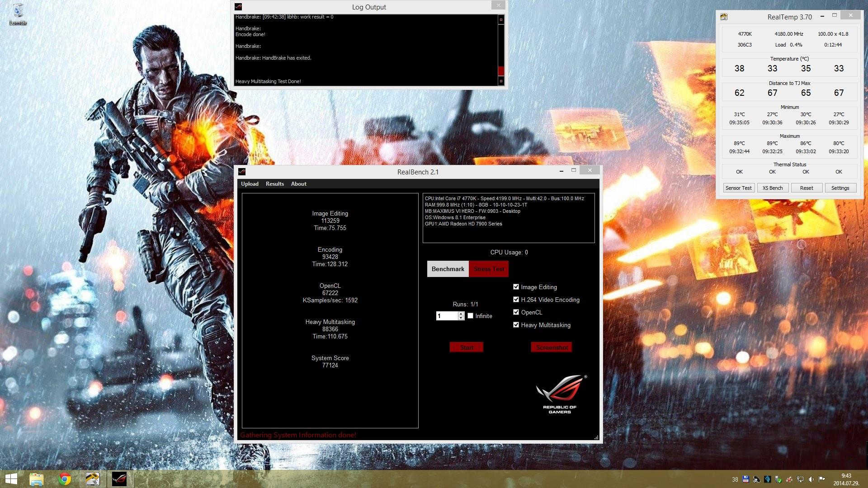Click the Screenshot button in RealBench
The height and width of the screenshot is (488, 868).
coord(552,347)
